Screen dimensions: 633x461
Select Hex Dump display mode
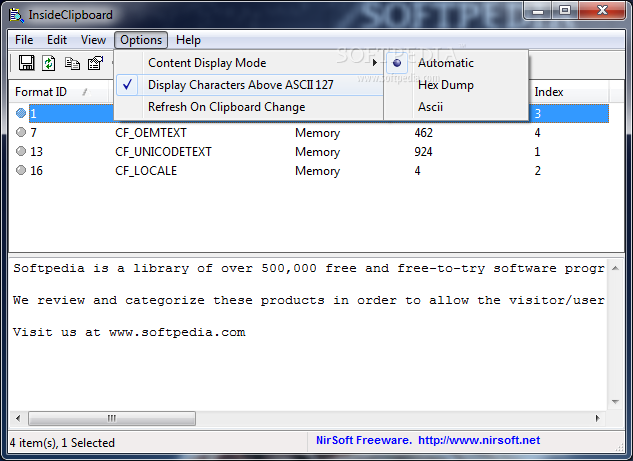456,85
